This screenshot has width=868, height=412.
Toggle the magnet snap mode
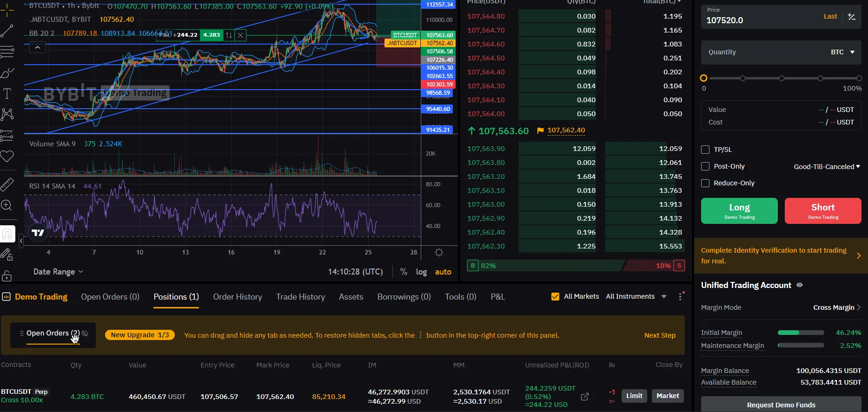(x=7, y=234)
